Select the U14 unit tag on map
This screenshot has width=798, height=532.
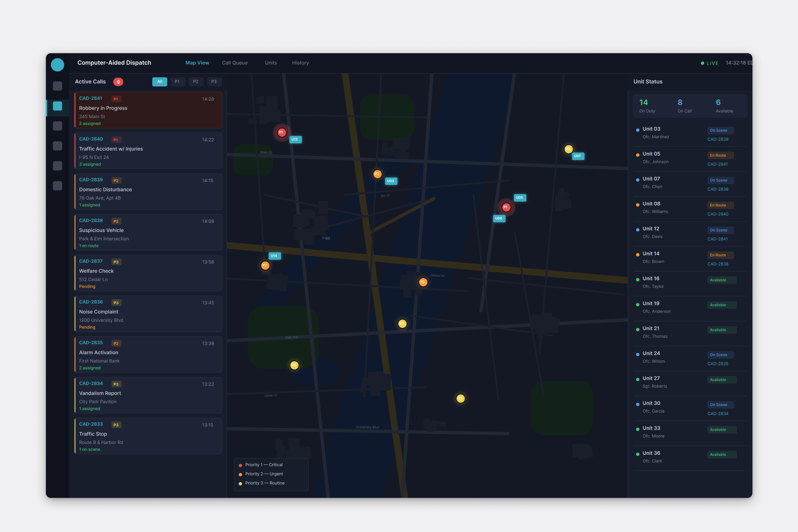[275, 256]
